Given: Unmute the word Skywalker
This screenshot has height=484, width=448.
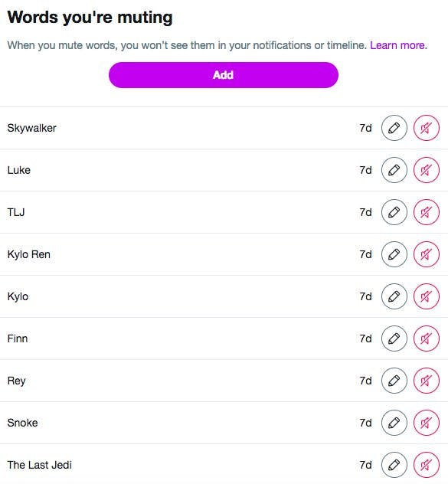Looking at the screenshot, I should 427,128.
